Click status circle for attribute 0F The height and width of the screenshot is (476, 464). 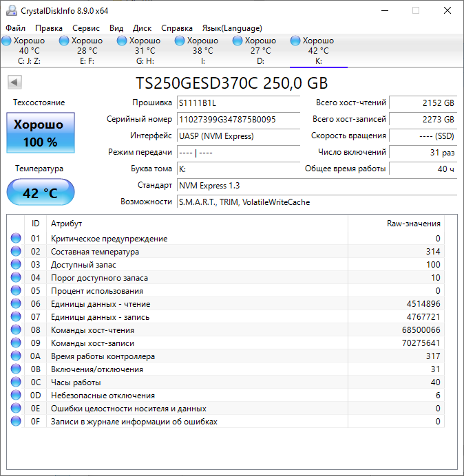coord(16,421)
